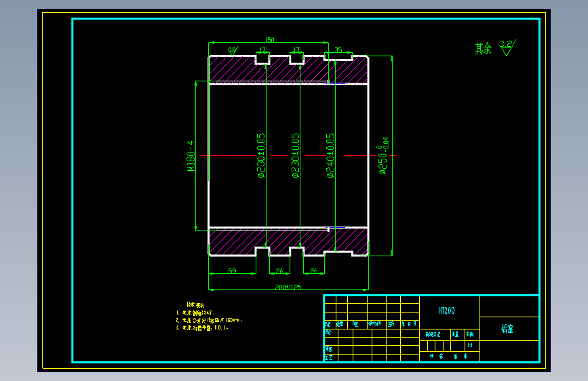Select technical note line 3 ending in R0.5
This screenshot has height=381, width=588.
(202, 327)
